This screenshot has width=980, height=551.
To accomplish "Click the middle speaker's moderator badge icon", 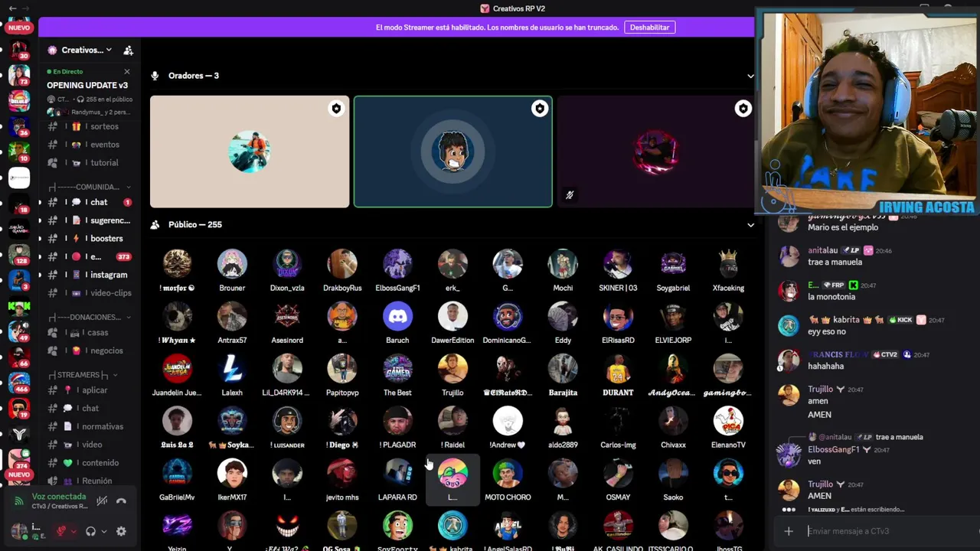I will click(540, 109).
